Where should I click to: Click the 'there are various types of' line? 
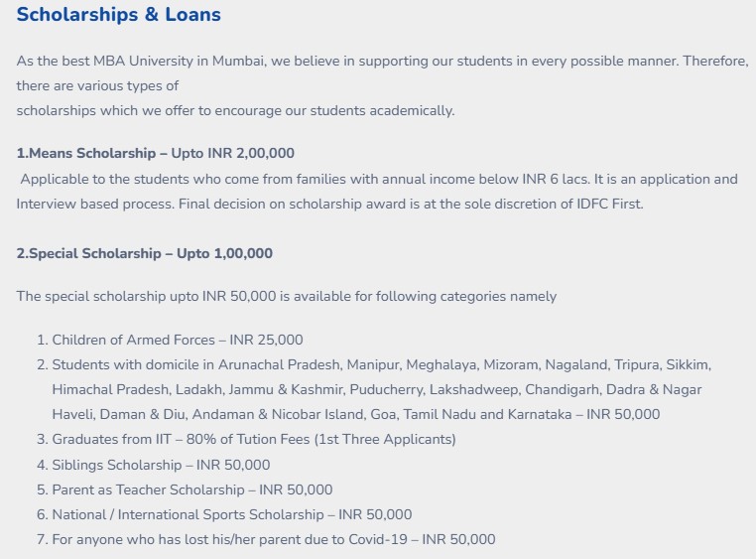coord(97,85)
